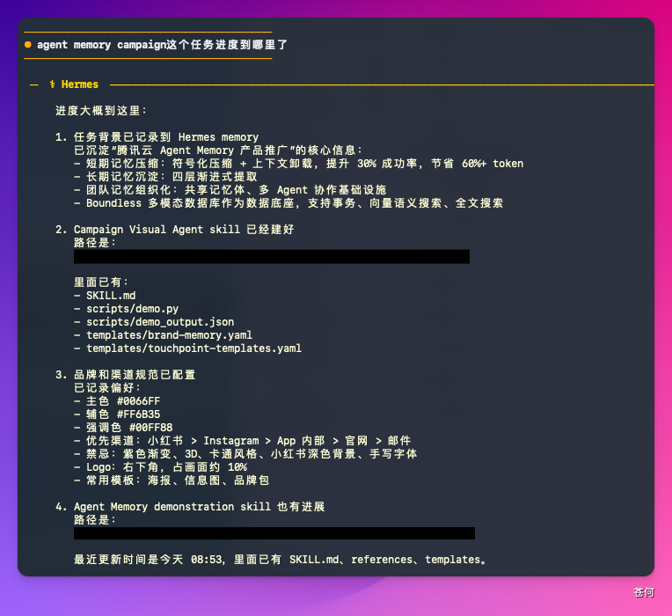This screenshot has height=616, width=672.
Task: Click the line starting '团队记忆组织化'
Action: point(230,190)
